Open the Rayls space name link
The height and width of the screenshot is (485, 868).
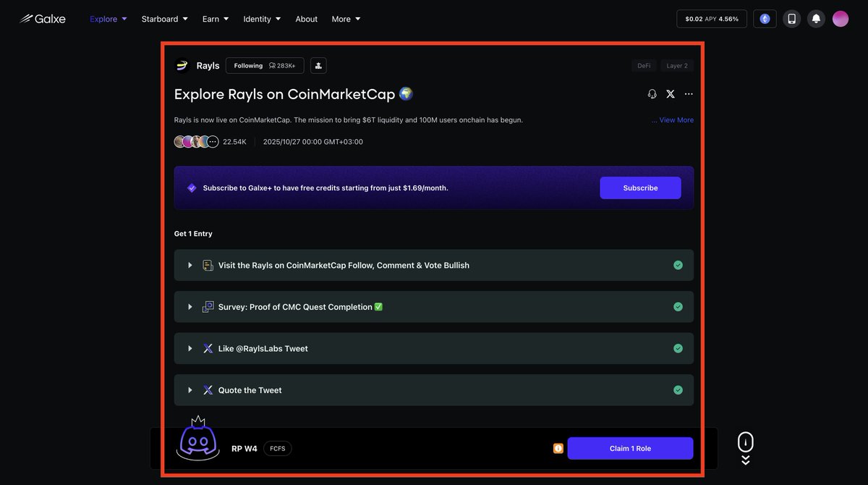(x=208, y=66)
